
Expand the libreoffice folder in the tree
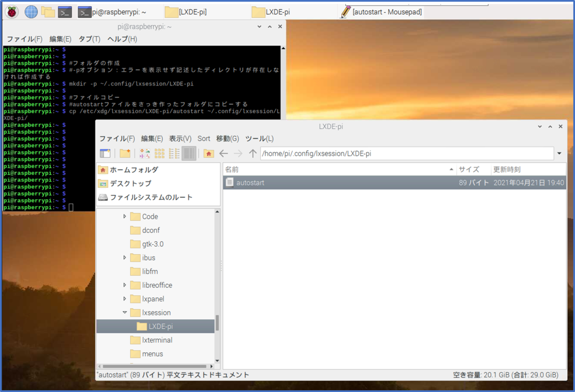(x=124, y=285)
